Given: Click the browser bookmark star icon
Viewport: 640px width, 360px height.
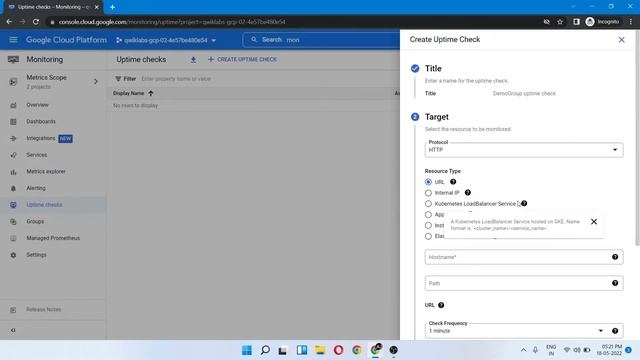Looking at the screenshot, I should (x=560, y=22).
